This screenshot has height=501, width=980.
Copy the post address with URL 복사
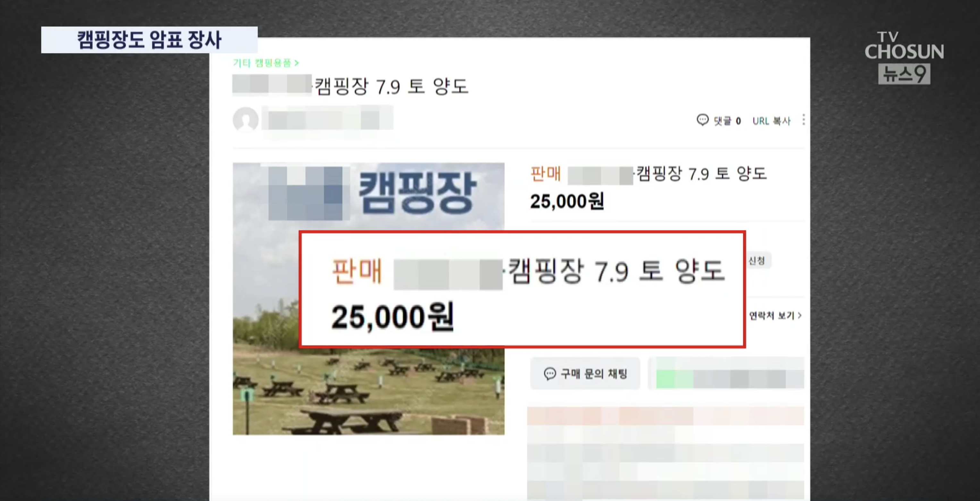pos(771,121)
